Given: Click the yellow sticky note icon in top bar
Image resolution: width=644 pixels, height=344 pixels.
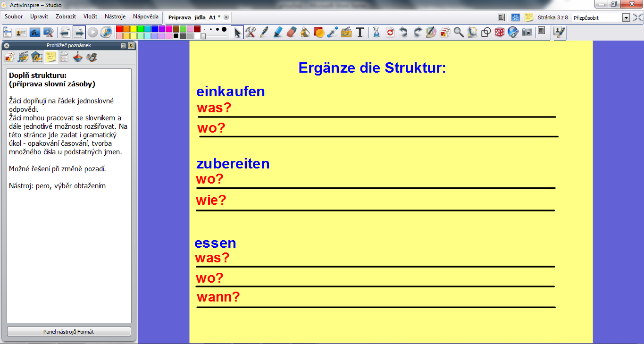Looking at the screenshot, I should tap(529, 17).
